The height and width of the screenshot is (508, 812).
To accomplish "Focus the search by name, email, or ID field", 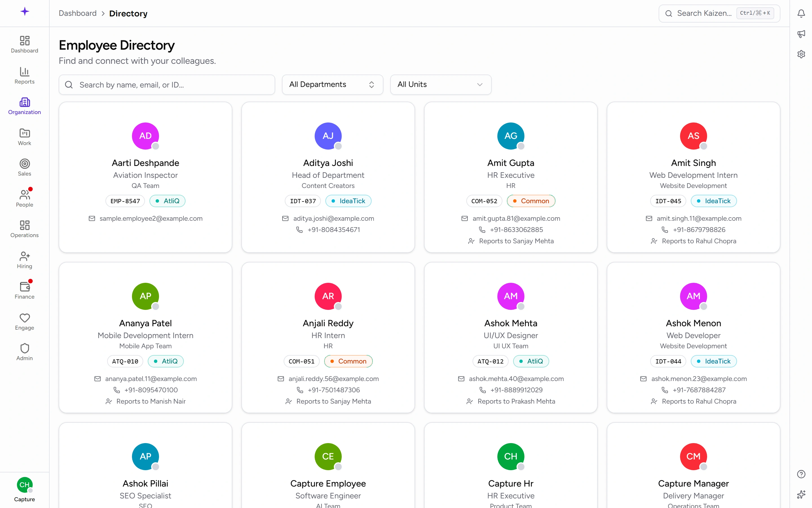I will click(167, 85).
